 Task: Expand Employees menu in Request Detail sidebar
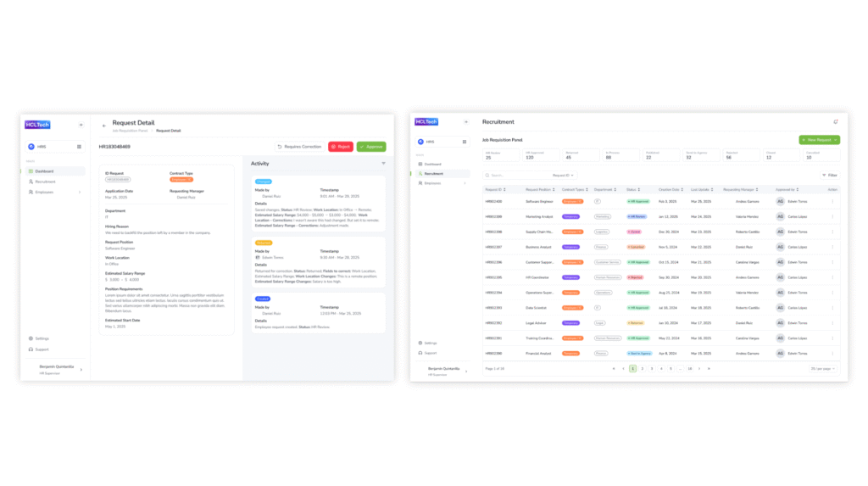(80, 192)
